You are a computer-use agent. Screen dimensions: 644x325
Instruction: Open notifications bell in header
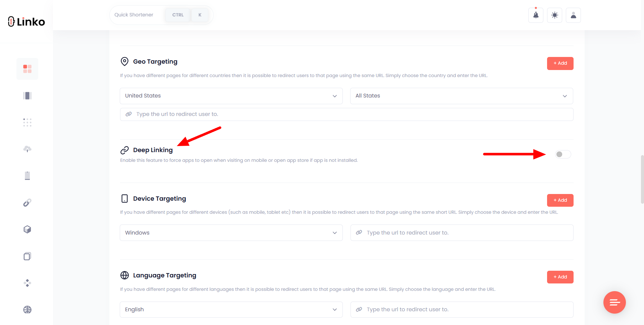point(536,15)
